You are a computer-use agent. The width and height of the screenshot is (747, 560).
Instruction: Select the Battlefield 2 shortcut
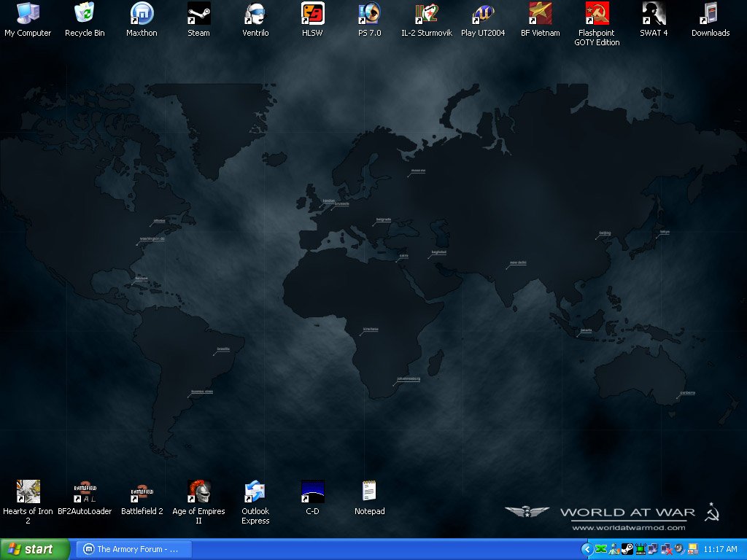pyautogui.click(x=142, y=492)
